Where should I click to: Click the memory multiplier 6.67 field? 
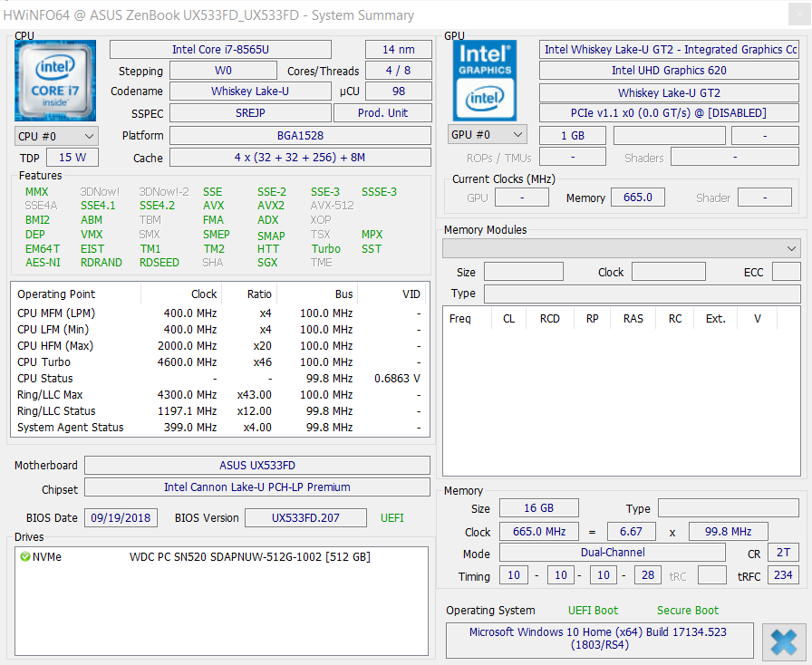click(x=631, y=532)
